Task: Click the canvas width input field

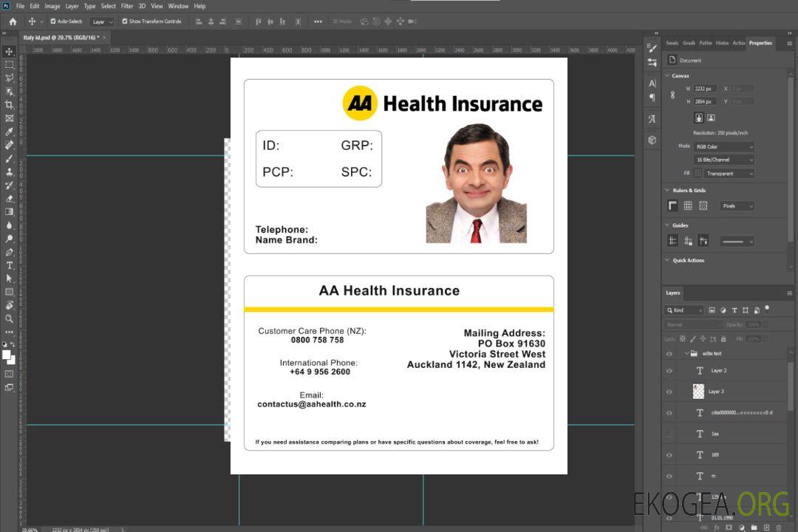Action: [x=704, y=89]
